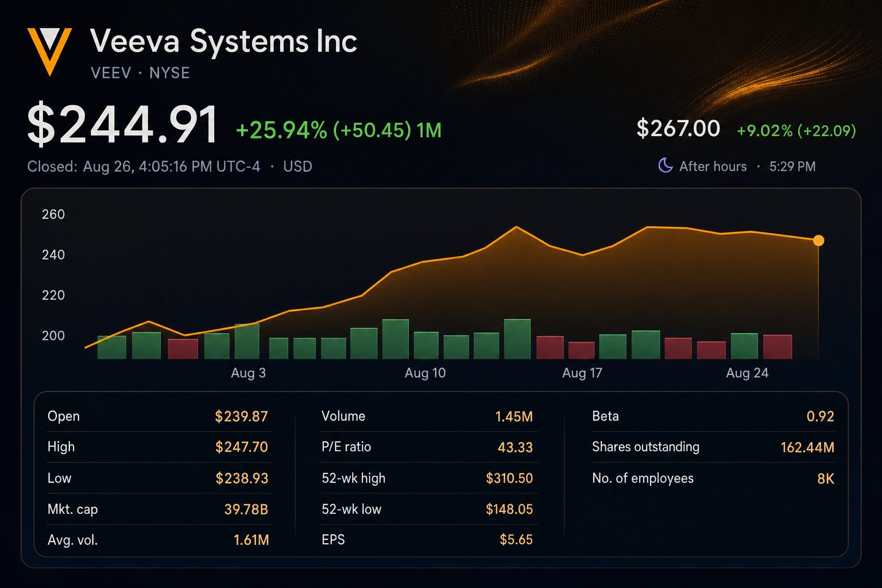Click the $244.91 closing price
882x588 pixels.
tap(122, 124)
